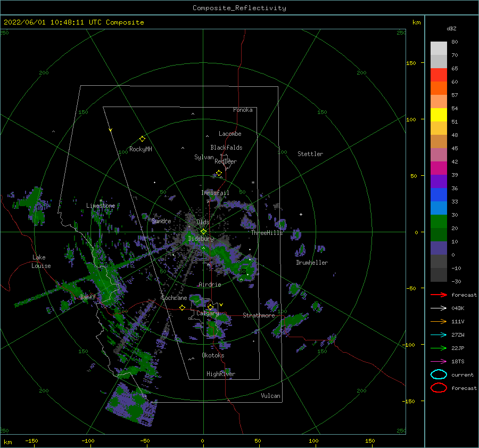Image resolution: width=479 pixels, height=448 pixels.
Task: Click the yellow diamond marker below RedDeer
Action: 219,173
